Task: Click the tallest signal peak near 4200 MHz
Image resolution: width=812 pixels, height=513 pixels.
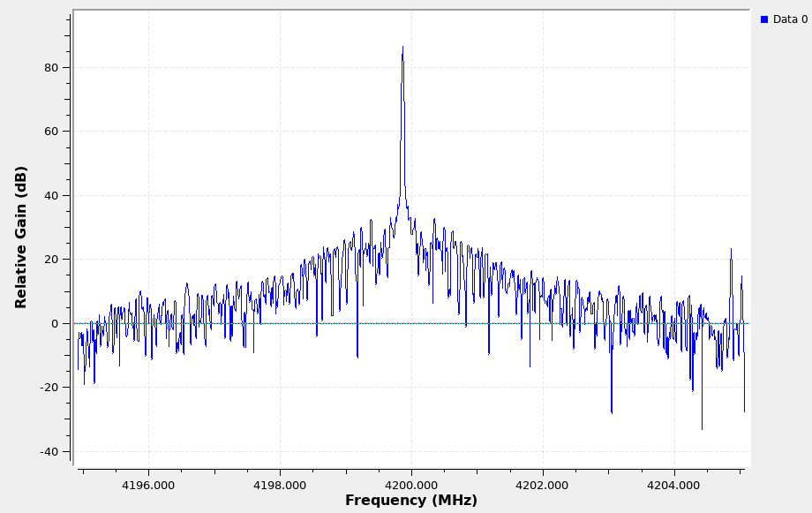Action: click(402, 49)
